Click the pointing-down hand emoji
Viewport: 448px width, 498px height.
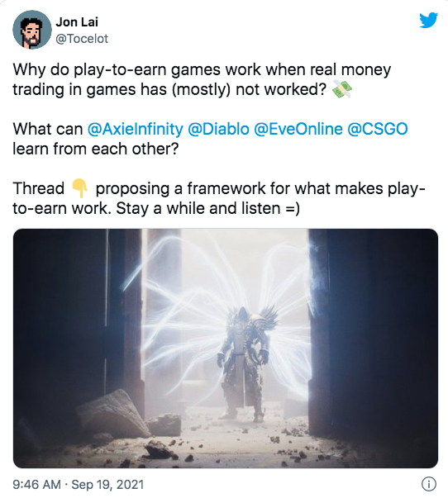[x=79, y=188]
